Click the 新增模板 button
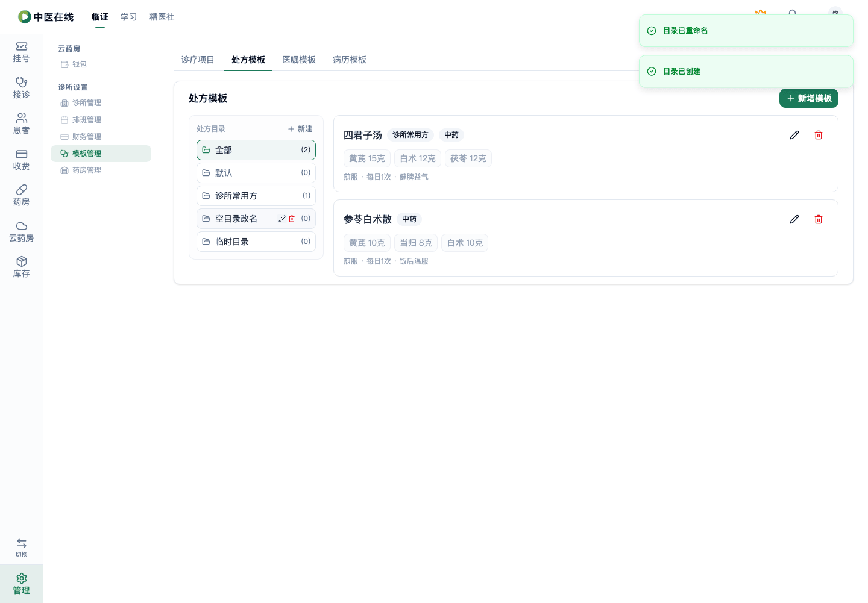Screen dimensions: 868x603 tap(809, 98)
